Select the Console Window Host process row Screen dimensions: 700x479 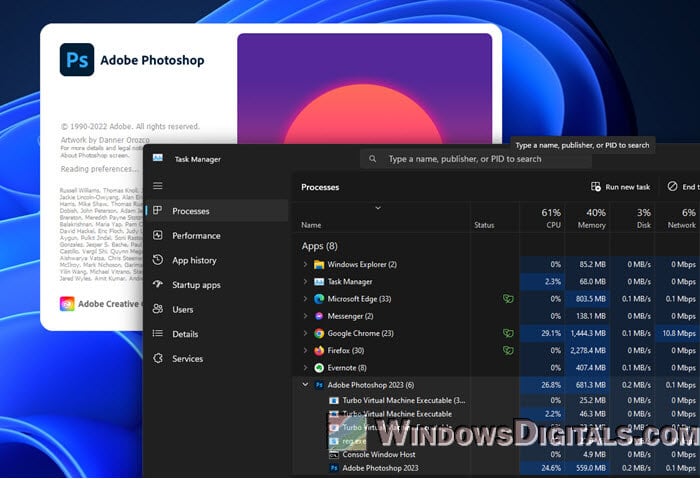tap(496, 454)
